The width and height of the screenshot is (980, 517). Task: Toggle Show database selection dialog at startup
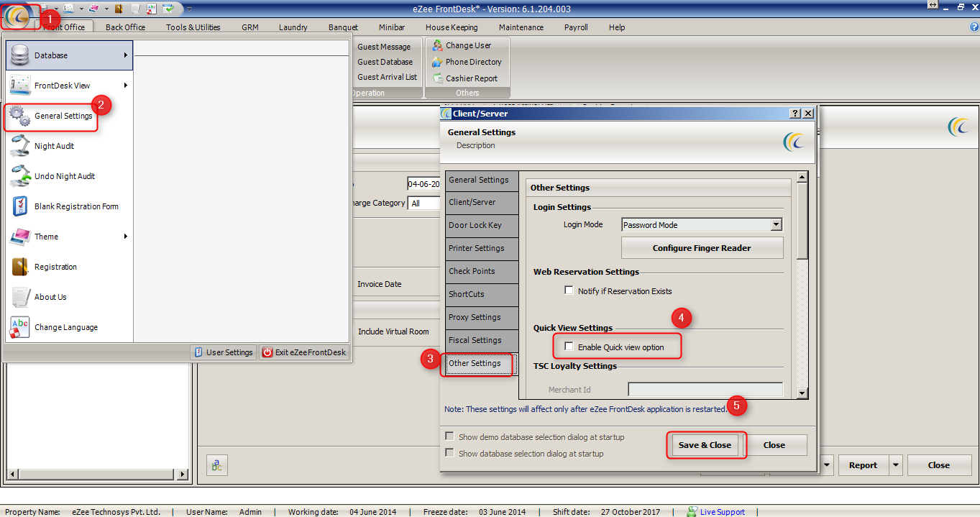coord(450,454)
